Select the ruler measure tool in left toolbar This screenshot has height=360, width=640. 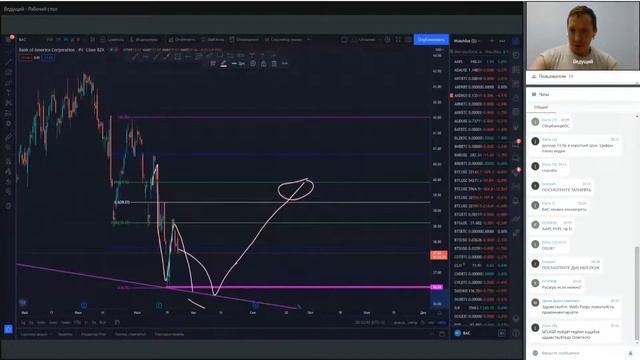pos(8,137)
